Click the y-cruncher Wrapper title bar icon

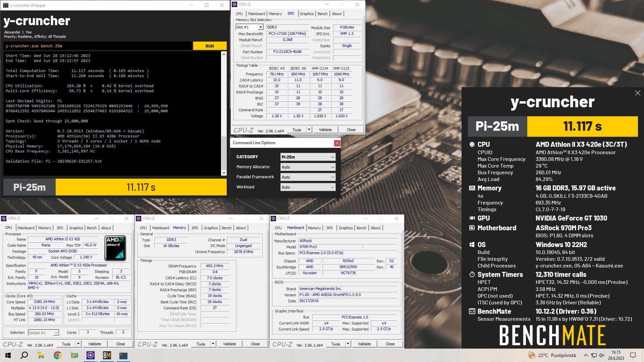(5, 5)
